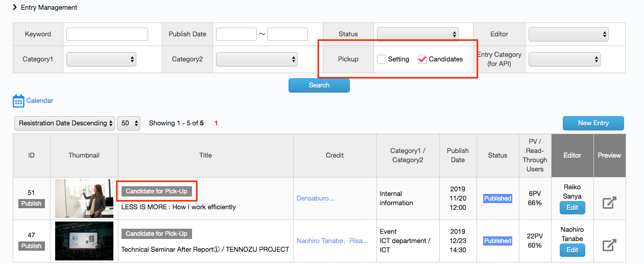Open the Densaburo credit link

pos(316,198)
